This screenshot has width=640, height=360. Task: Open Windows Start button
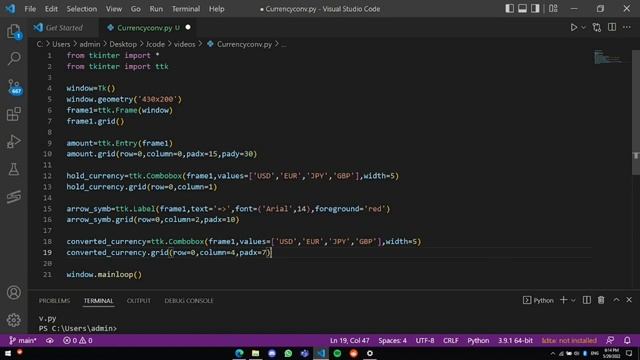[8, 353]
